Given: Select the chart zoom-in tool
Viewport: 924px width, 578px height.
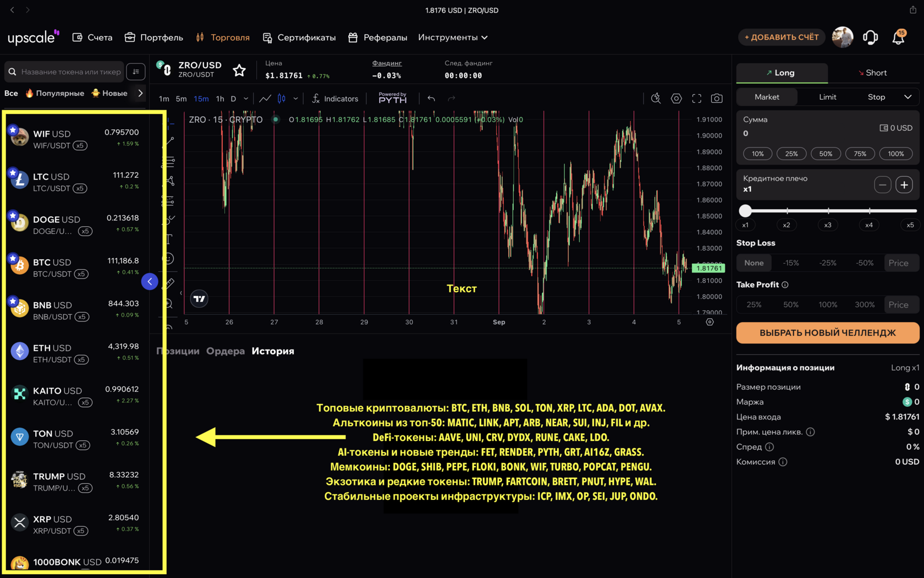Looking at the screenshot, I should click(x=169, y=303).
